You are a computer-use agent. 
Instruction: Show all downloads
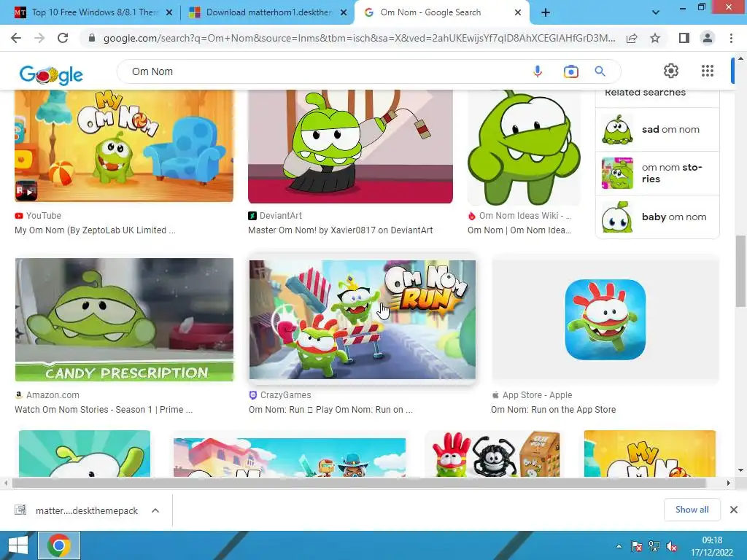(x=692, y=510)
